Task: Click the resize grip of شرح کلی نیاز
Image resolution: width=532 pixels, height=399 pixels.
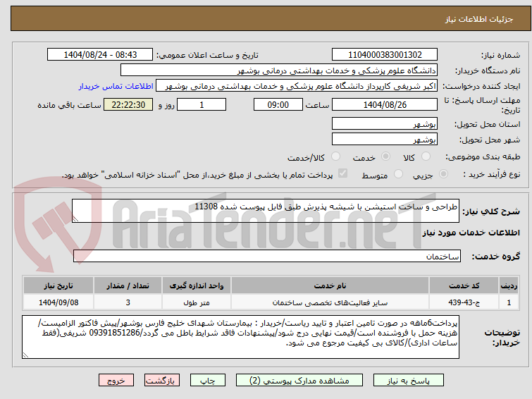Action: click(x=75, y=219)
